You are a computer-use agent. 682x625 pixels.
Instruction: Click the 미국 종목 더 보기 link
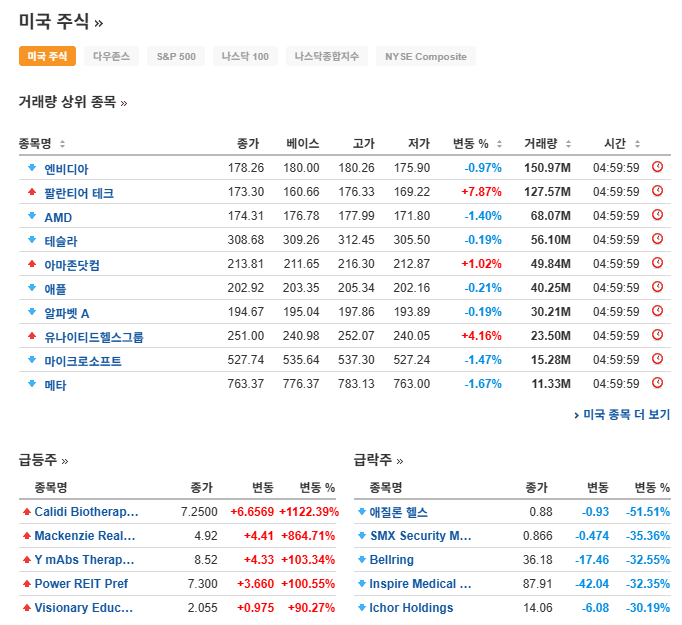click(622, 414)
